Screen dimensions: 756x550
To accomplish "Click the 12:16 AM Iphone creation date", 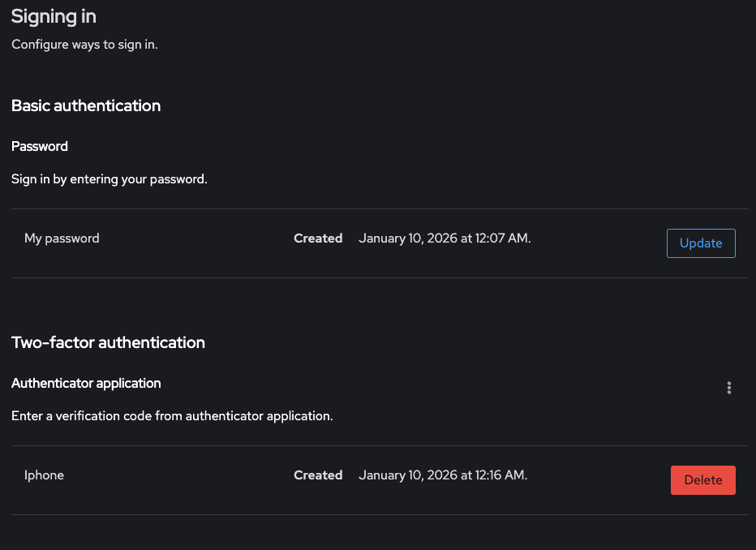I will click(x=443, y=475).
